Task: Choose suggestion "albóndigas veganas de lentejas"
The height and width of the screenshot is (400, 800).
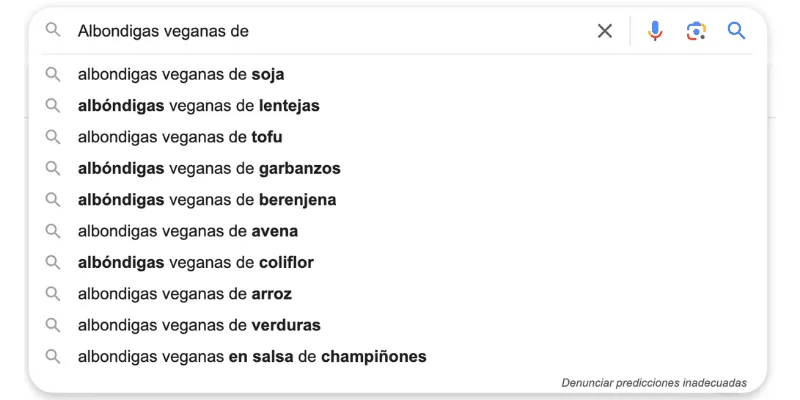Action: click(x=198, y=105)
